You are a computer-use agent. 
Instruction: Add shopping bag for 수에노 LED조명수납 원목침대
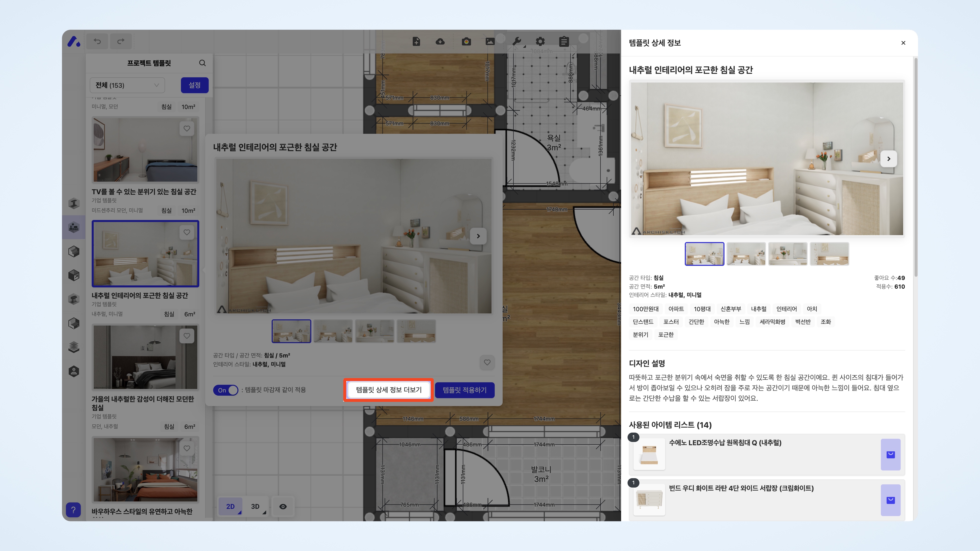[x=890, y=454]
